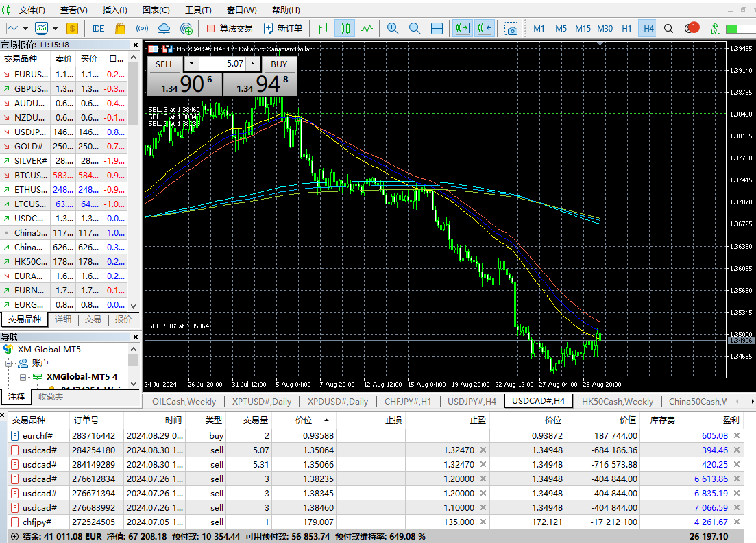
Task: Click the signals broadcast icon
Action: (x=142, y=28)
